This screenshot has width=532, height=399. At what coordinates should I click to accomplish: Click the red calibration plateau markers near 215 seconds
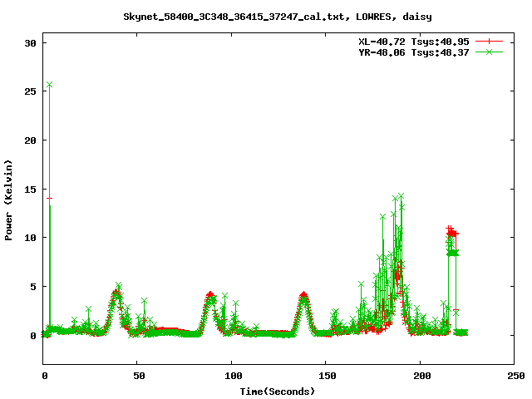(452, 232)
